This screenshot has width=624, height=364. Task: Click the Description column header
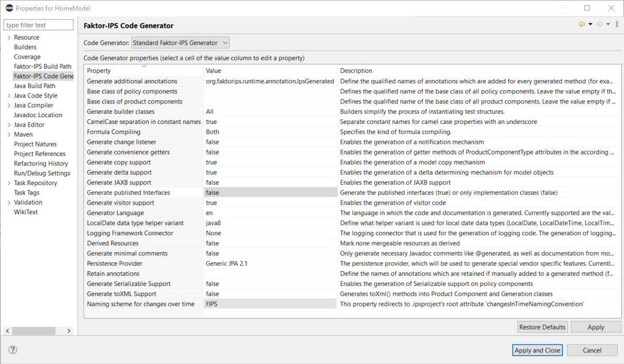click(479, 70)
